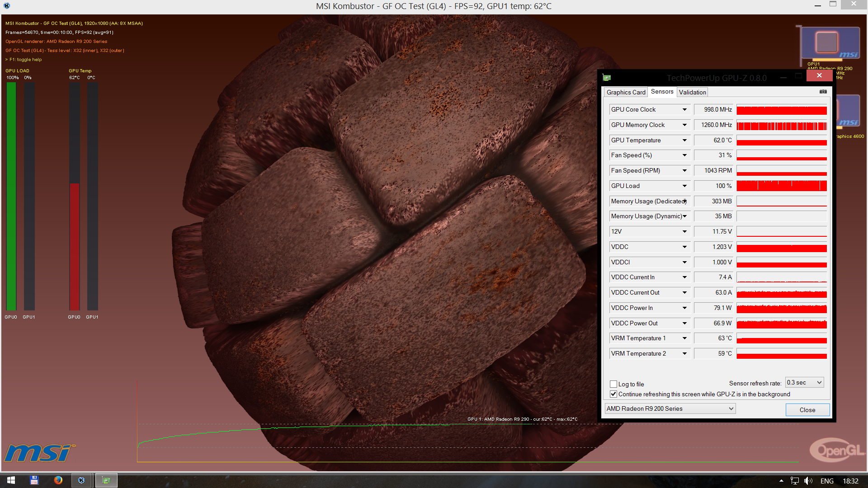Click the GPU Temperature red history graph
868x488 pixels.
[x=781, y=141]
